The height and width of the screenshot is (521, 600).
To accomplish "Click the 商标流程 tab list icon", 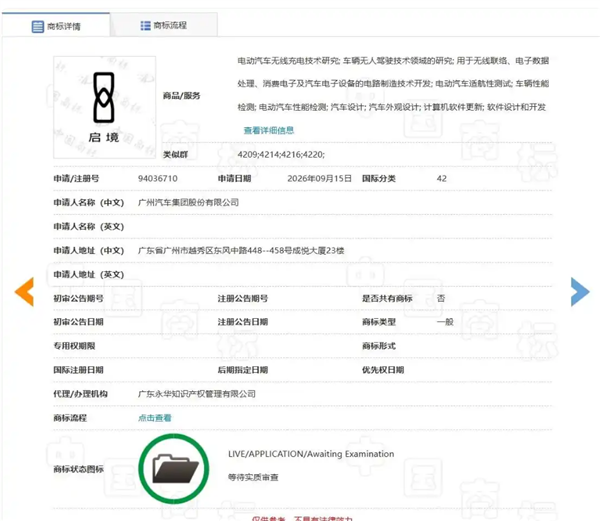I will click(145, 25).
